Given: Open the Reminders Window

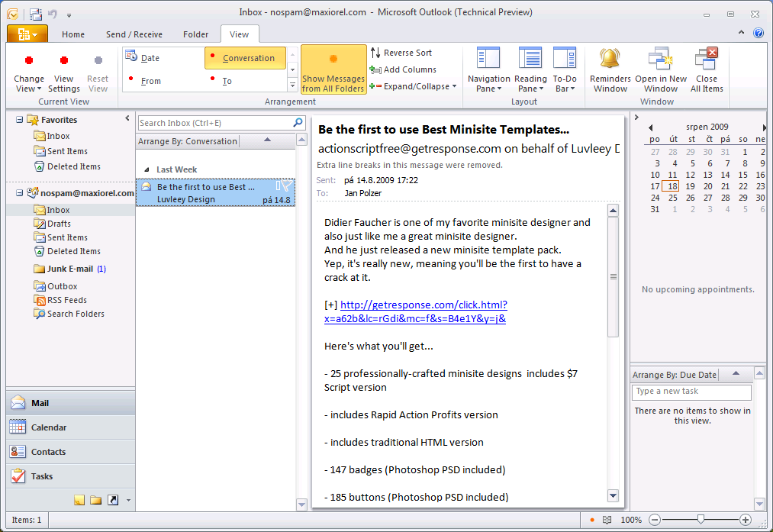Looking at the screenshot, I should pyautogui.click(x=610, y=69).
